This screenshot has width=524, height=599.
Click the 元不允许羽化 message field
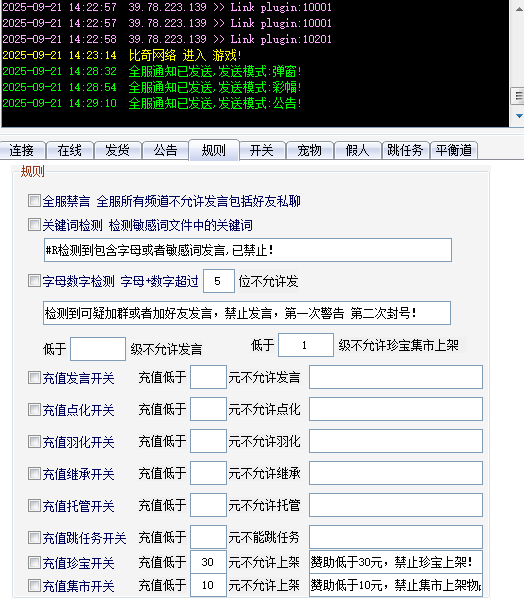click(x=396, y=441)
